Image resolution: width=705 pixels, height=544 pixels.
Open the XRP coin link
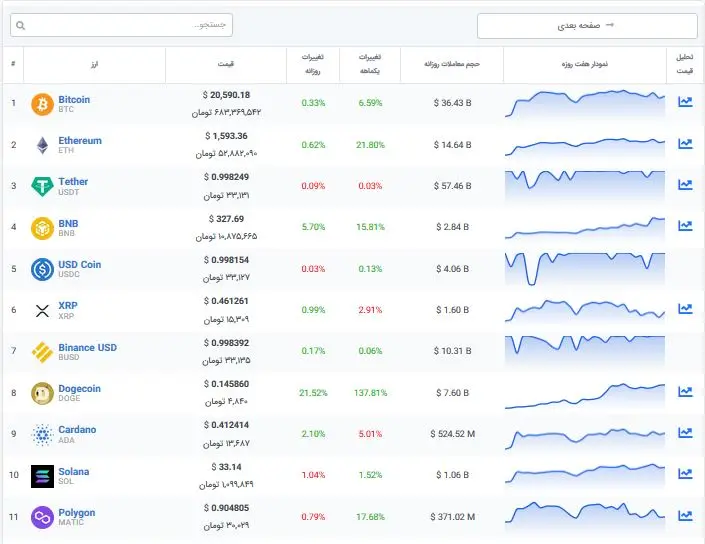click(68, 306)
